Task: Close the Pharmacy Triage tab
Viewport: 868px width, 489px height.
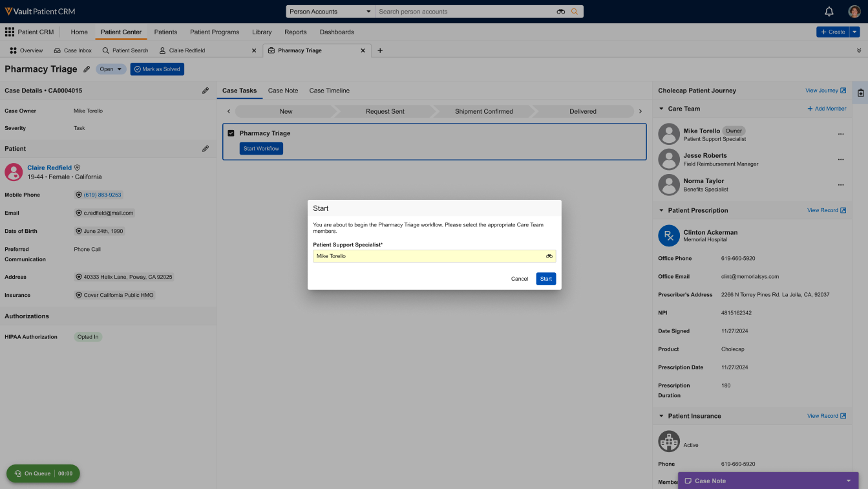Action: click(x=363, y=50)
